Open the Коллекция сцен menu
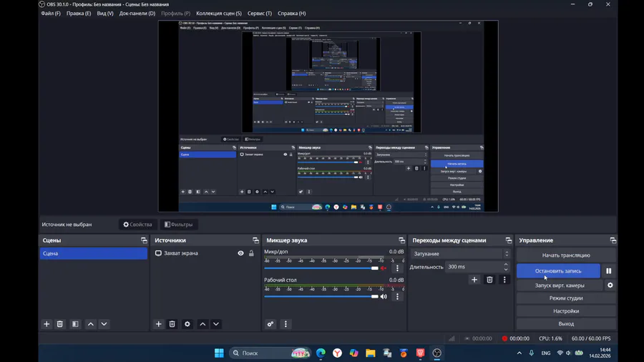Image resolution: width=644 pixels, height=362 pixels. pos(219,13)
